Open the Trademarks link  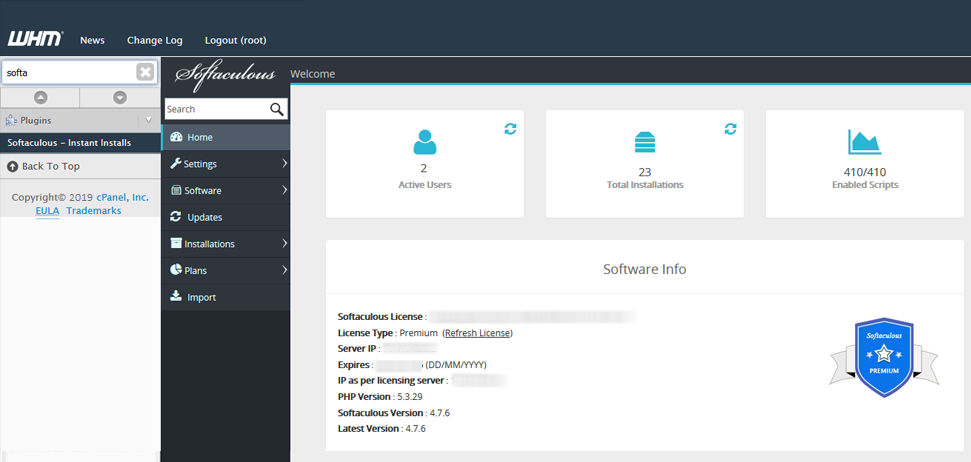(94, 211)
